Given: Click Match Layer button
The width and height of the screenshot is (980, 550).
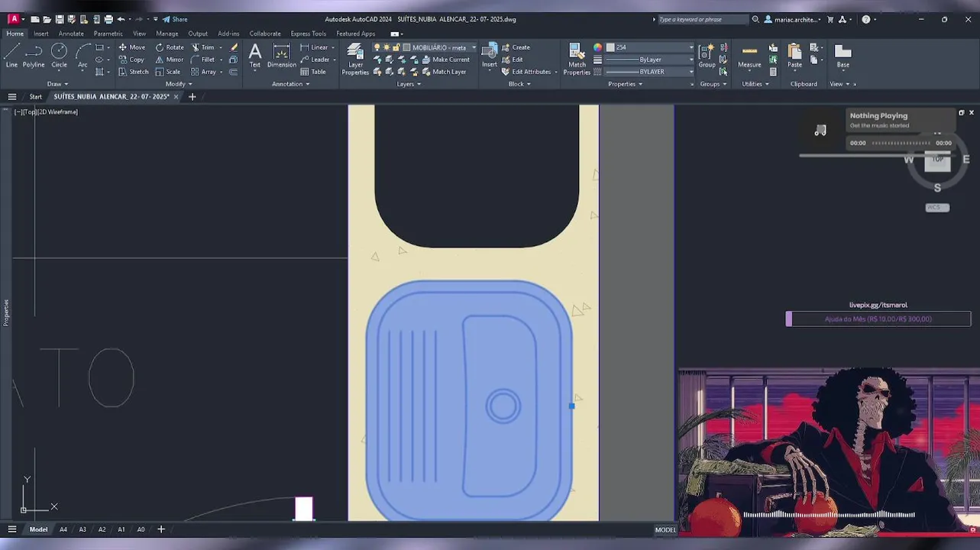Looking at the screenshot, I should (x=444, y=72).
